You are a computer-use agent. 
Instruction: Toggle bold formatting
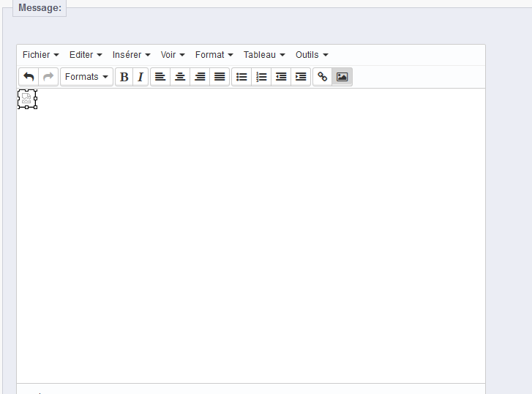pos(124,77)
